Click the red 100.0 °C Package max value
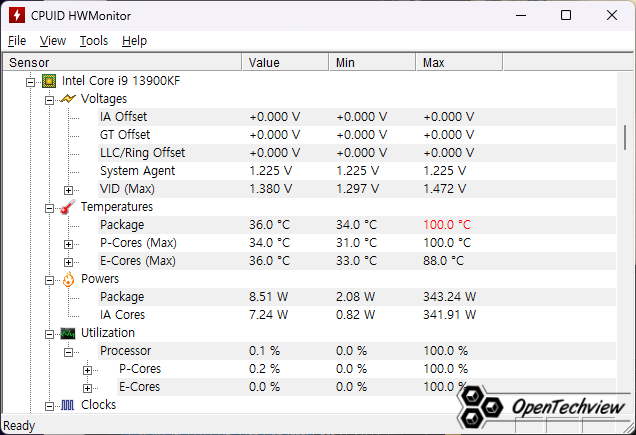The height and width of the screenshot is (435, 636). [x=447, y=225]
